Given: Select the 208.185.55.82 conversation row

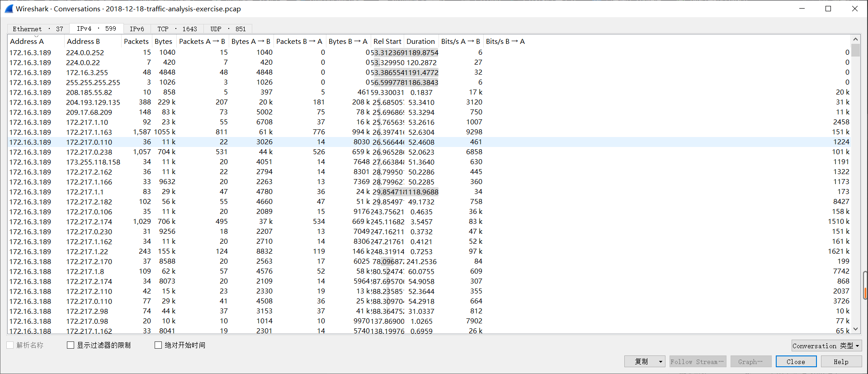Looking at the screenshot, I should click(429, 92).
